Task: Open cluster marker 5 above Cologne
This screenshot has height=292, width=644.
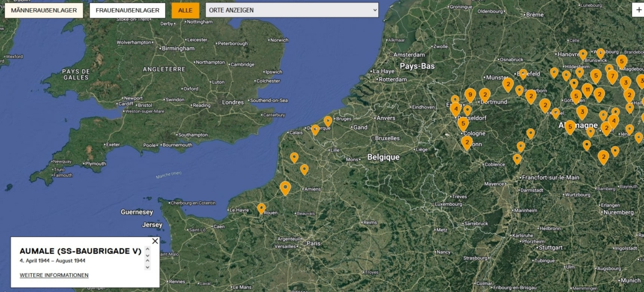Action: pos(463,123)
